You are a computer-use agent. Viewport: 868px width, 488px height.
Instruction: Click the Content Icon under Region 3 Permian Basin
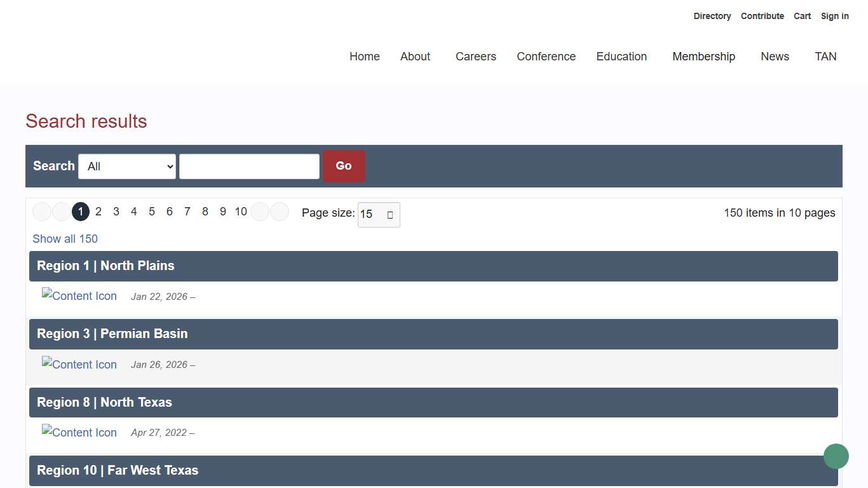(x=79, y=365)
